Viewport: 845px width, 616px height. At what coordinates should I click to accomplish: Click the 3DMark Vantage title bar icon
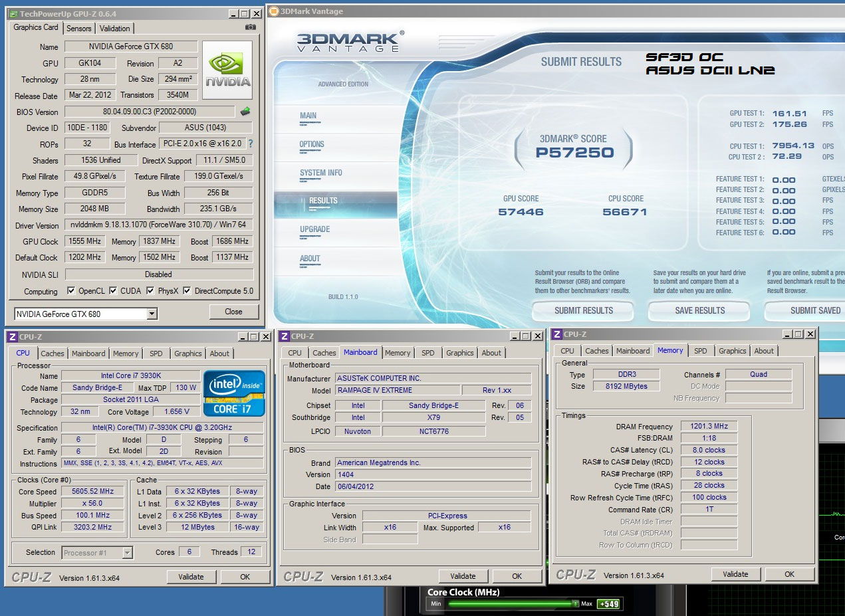click(x=273, y=11)
